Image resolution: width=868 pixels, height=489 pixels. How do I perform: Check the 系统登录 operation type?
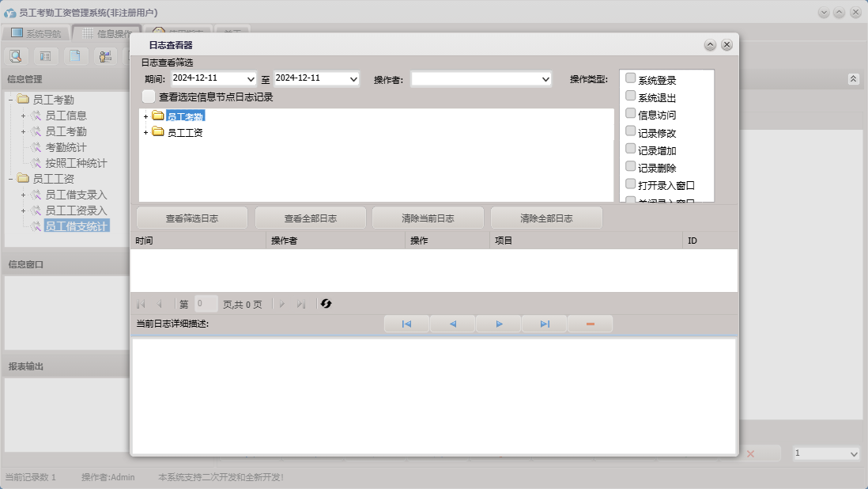coord(630,78)
